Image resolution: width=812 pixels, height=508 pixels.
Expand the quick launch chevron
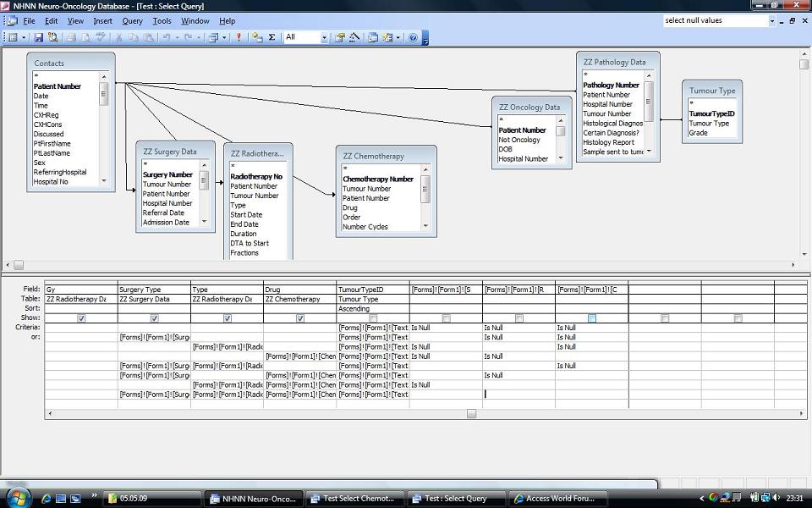click(x=94, y=495)
